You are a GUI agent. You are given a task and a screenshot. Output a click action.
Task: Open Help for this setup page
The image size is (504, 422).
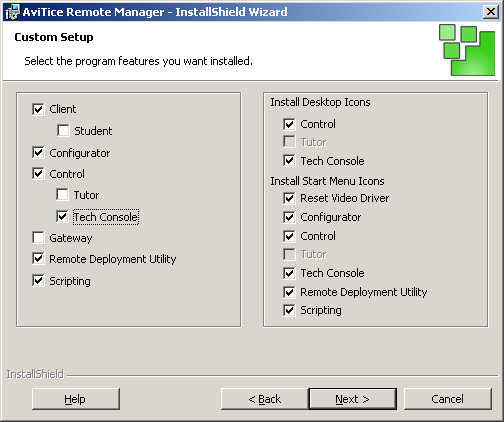(76, 399)
